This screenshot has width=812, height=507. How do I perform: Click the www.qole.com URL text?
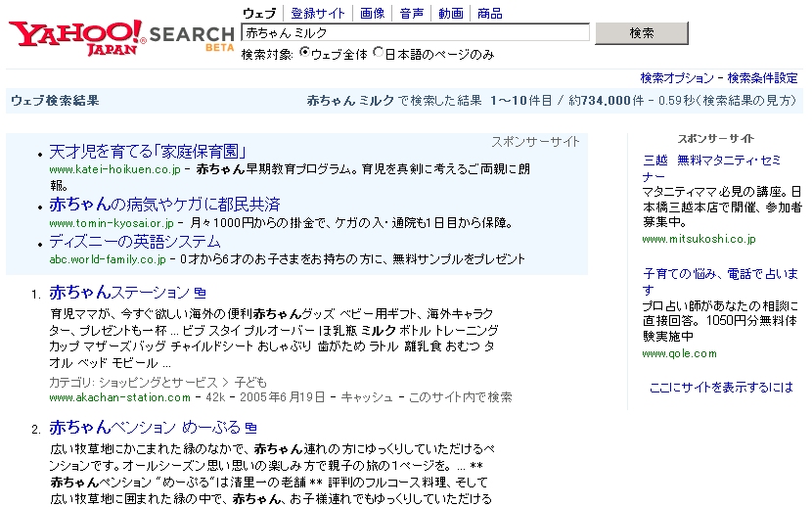click(679, 353)
